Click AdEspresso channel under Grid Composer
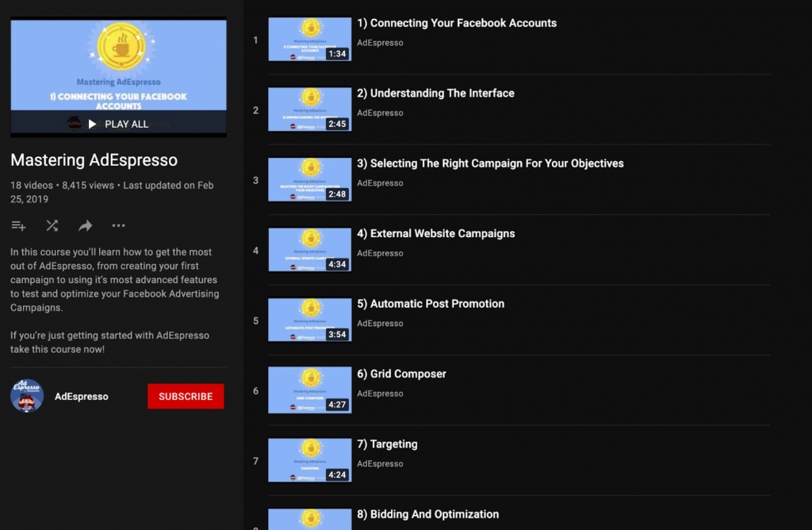This screenshot has width=812, height=530. 380,394
